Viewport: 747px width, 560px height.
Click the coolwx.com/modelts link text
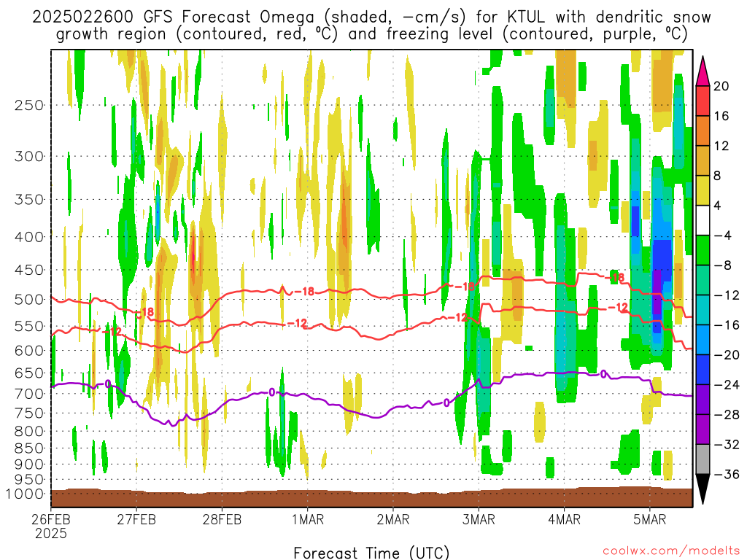point(671,551)
